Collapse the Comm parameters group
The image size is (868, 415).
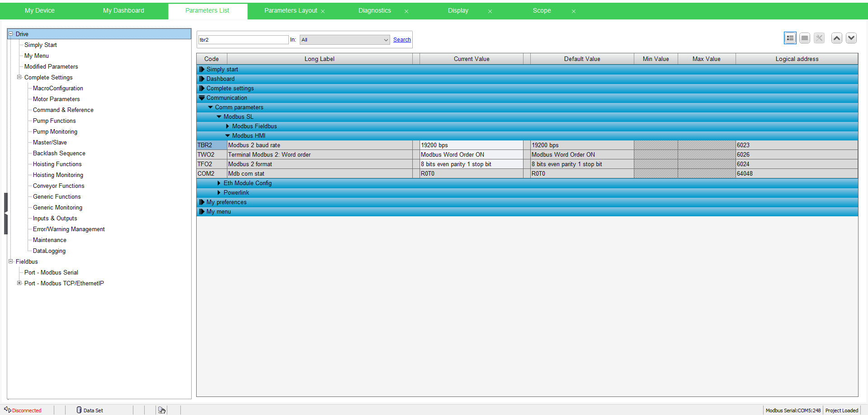pyautogui.click(x=210, y=107)
